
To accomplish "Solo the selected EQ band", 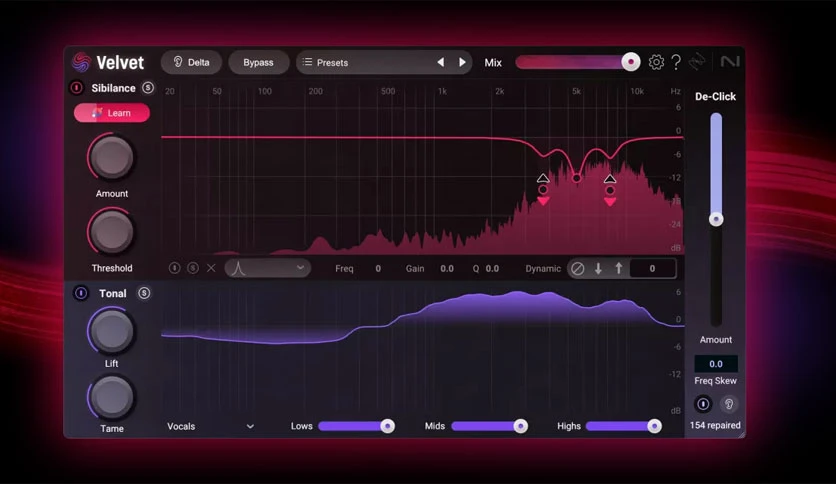I will 193,268.
